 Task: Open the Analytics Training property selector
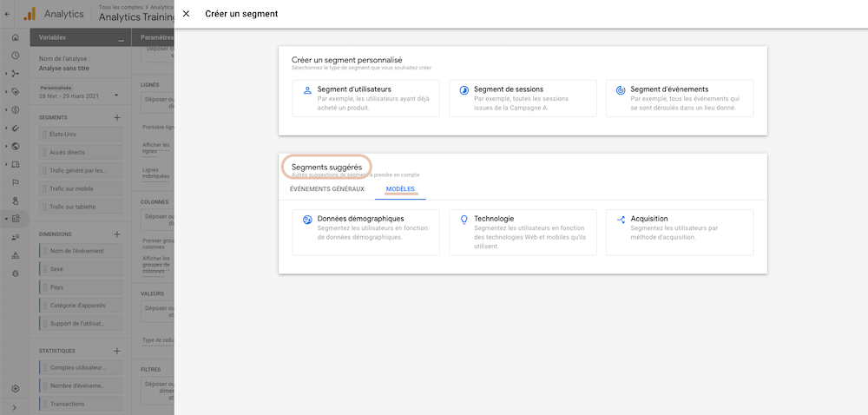coord(137,16)
